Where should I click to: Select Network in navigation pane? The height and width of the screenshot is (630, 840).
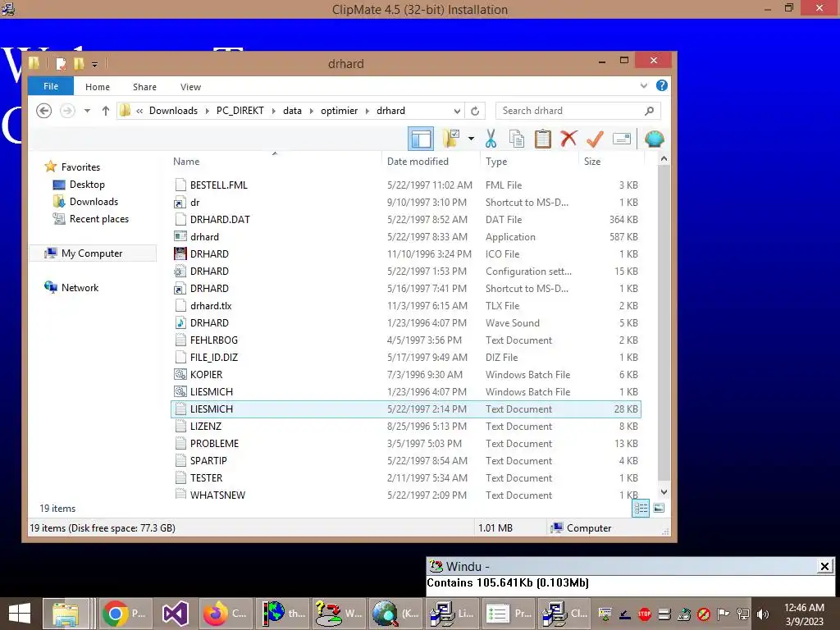point(80,288)
